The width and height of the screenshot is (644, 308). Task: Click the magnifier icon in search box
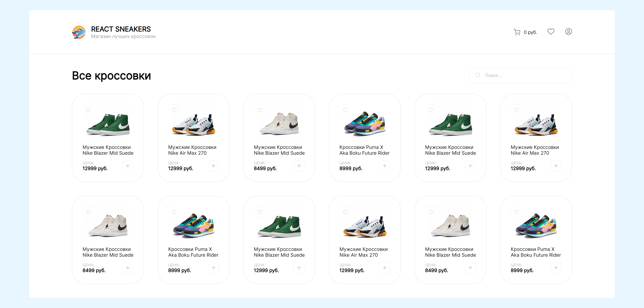[x=478, y=75]
